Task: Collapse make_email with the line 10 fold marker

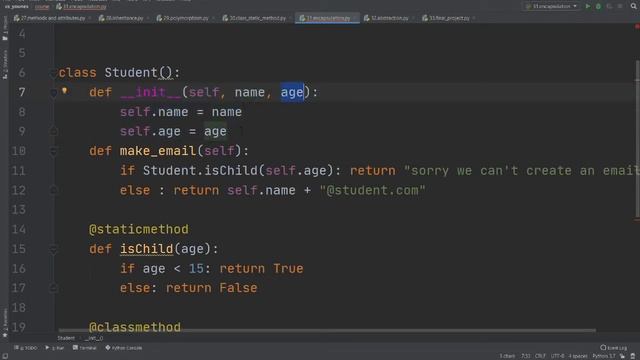Action: click(x=53, y=151)
